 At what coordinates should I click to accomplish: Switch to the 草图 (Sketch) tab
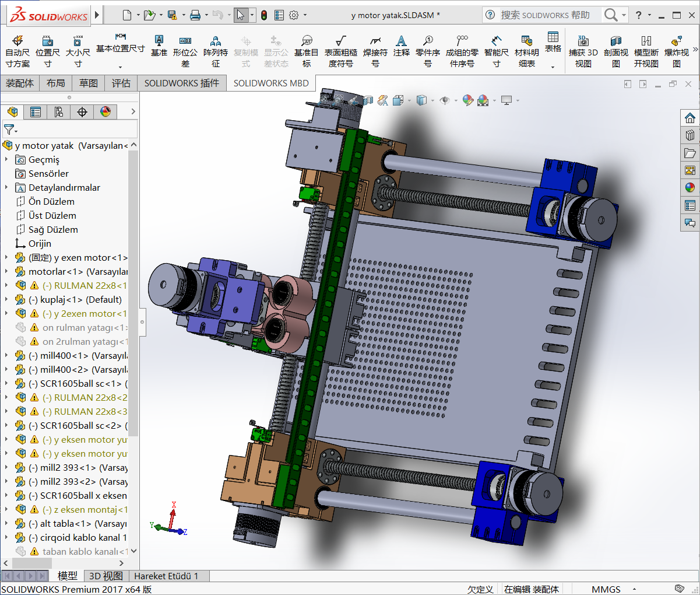(89, 83)
